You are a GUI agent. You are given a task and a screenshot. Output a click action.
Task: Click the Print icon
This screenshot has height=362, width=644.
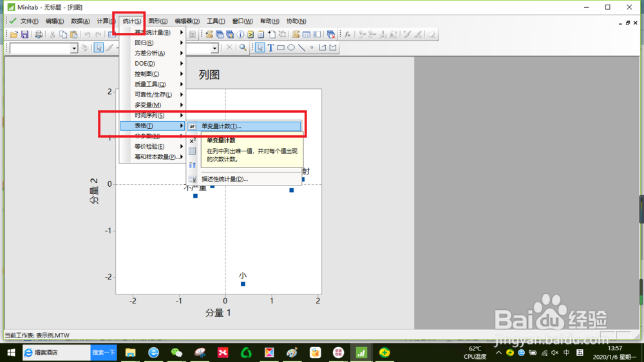click(x=38, y=35)
